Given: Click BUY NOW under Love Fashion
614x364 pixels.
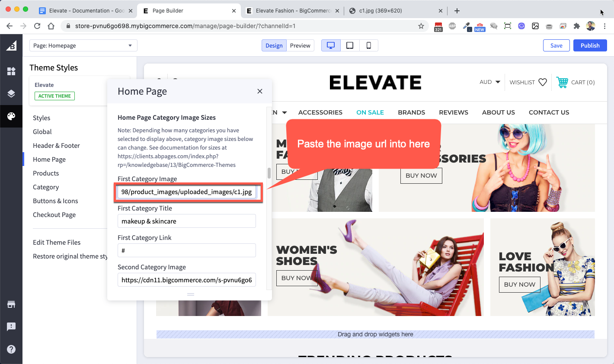Looking at the screenshot, I should pyautogui.click(x=520, y=284).
